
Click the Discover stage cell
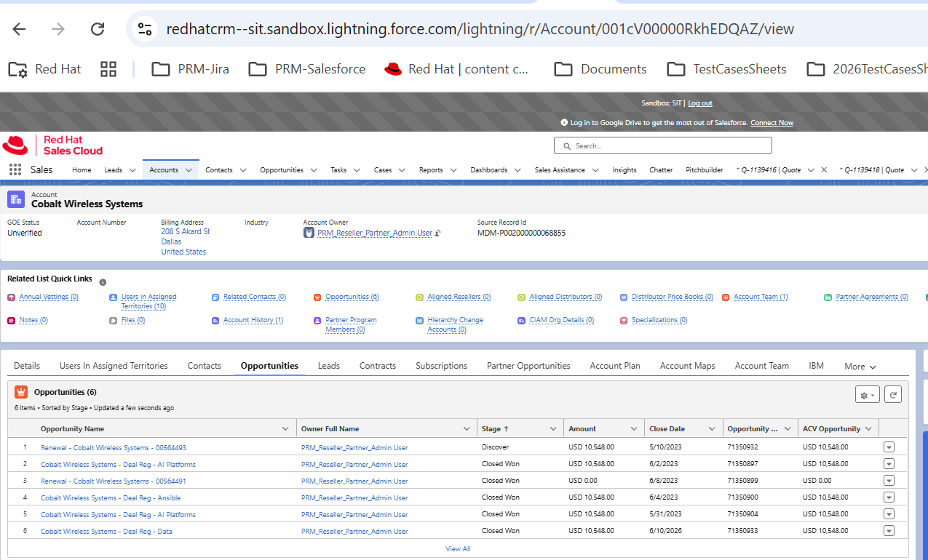pos(495,448)
